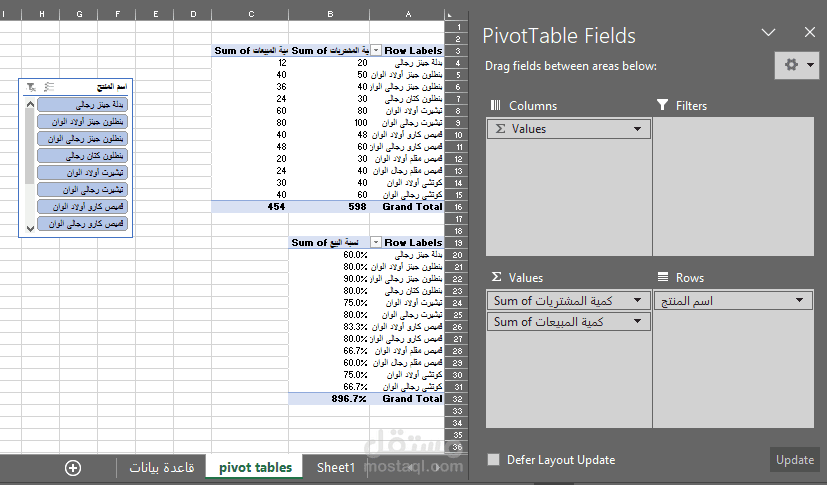The width and height of the screenshot is (827, 485).
Task: Click the Sum of كمية المشتريات Values field
Action: pos(569,300)
